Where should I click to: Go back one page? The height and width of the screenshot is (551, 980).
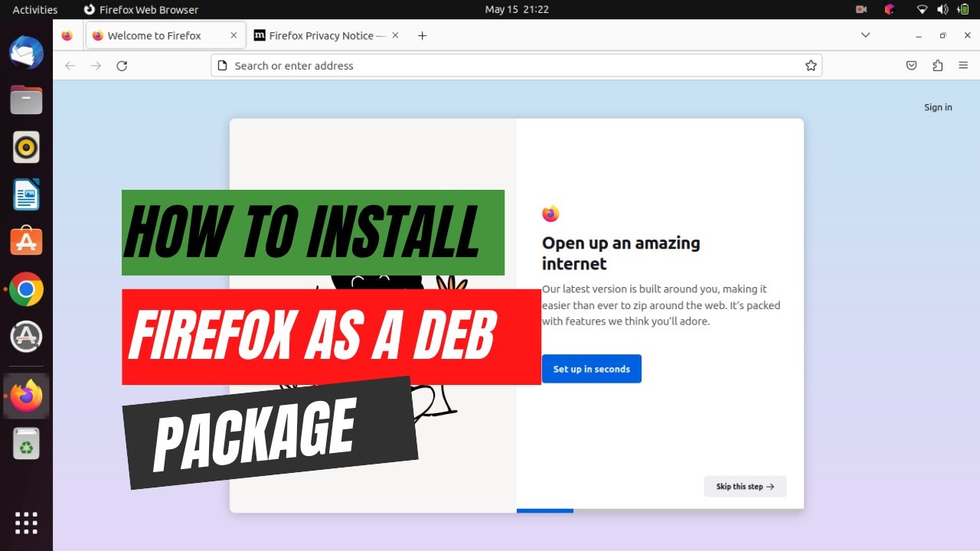70,66
